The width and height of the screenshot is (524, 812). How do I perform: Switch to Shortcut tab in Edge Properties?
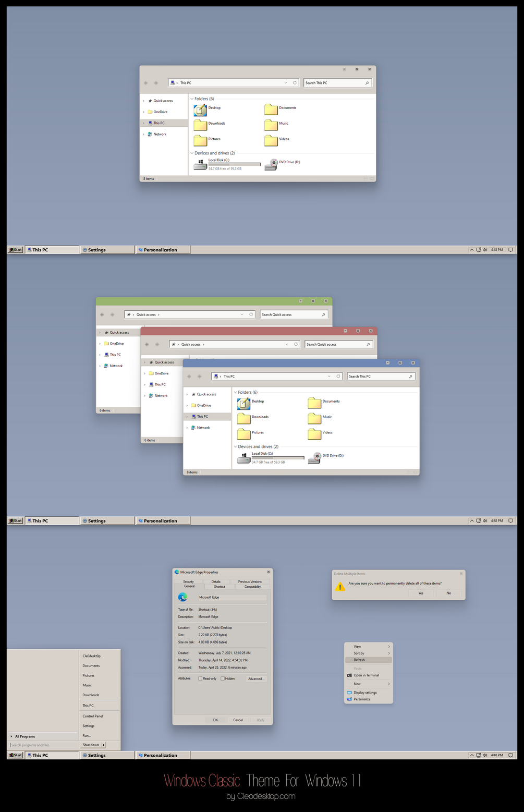[x=220, y=587]
